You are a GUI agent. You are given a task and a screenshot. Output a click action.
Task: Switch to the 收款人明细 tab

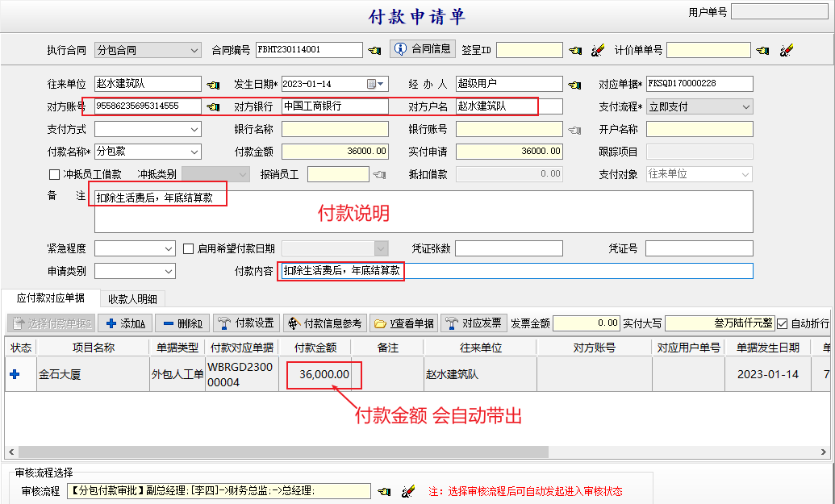coord(132,298)
